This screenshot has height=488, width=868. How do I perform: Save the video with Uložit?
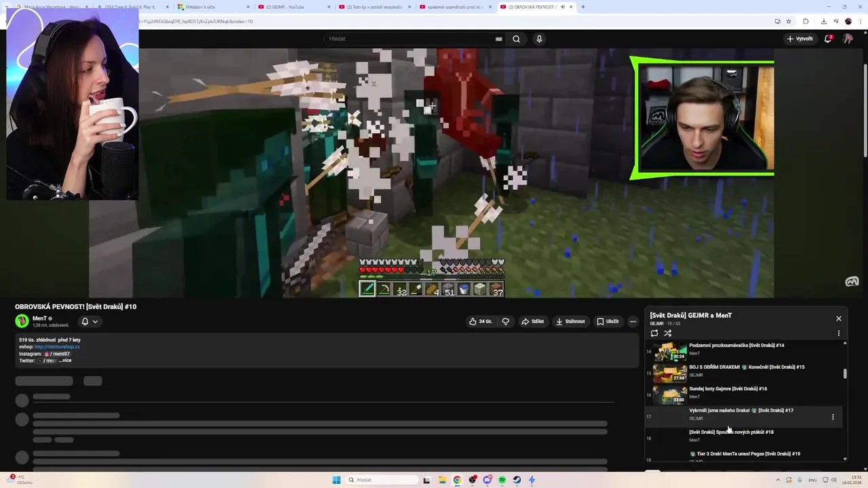coord(608,321)
